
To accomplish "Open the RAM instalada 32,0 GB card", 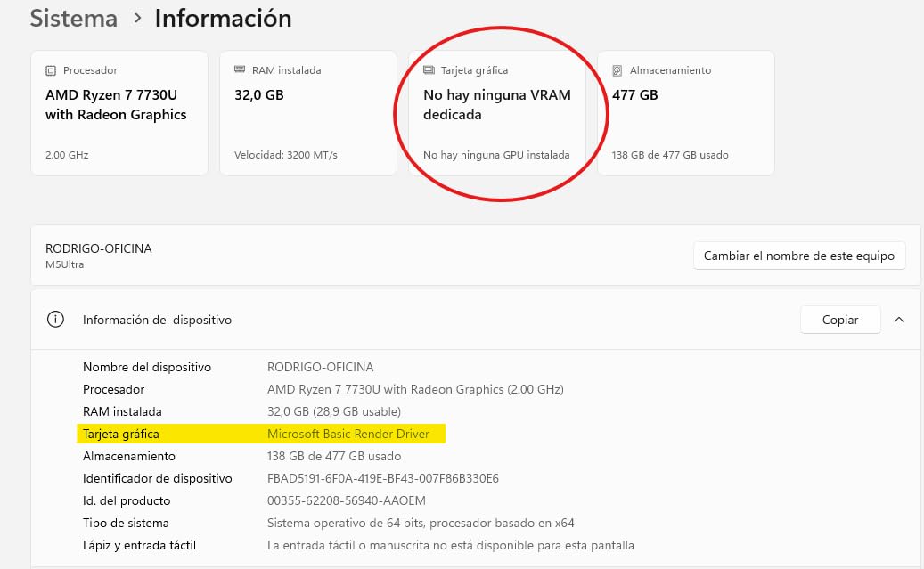I will [x=308, y=113].
